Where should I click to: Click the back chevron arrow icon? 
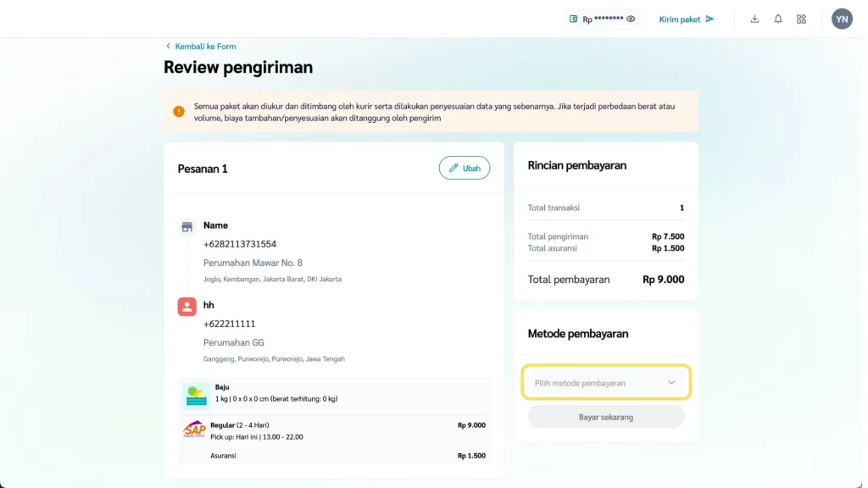168,47
